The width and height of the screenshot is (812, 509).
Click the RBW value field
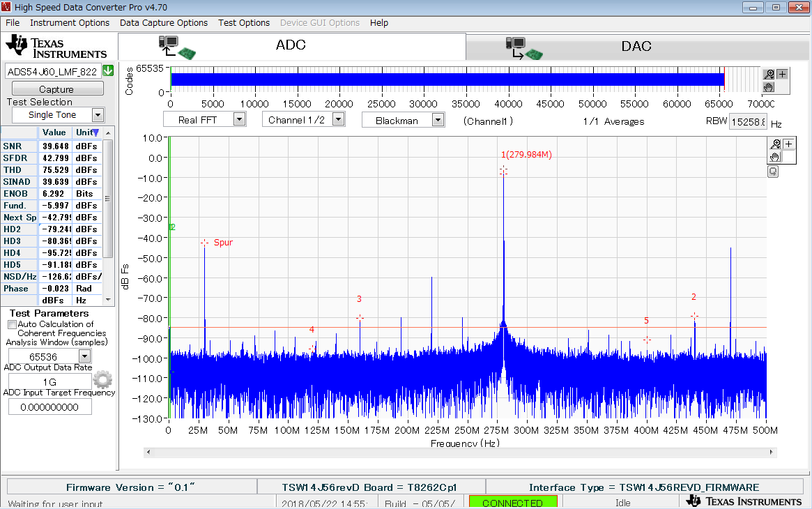[748, 122]
